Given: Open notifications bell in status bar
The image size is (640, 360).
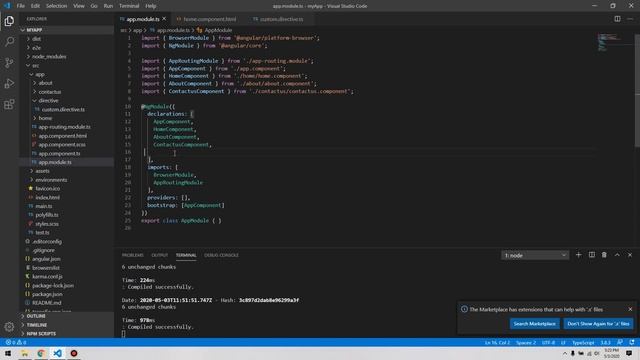Looking at the screenshot, I should (632, 342).
